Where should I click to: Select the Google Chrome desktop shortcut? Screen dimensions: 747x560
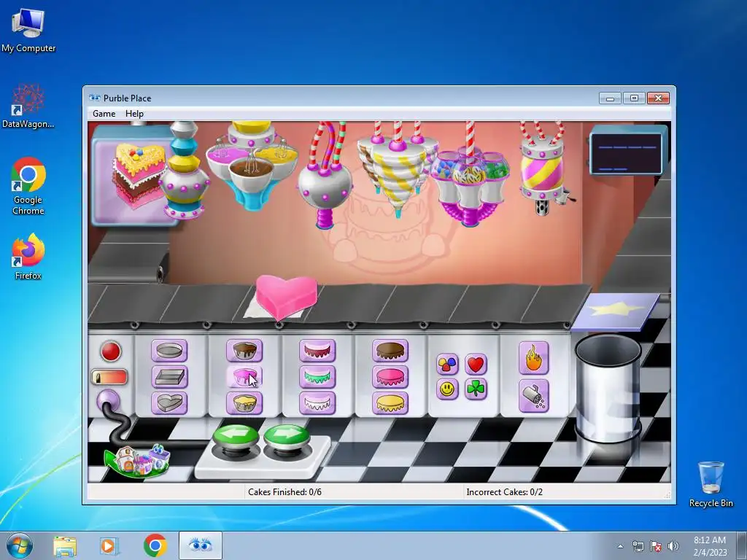click(x=28, y=186)
